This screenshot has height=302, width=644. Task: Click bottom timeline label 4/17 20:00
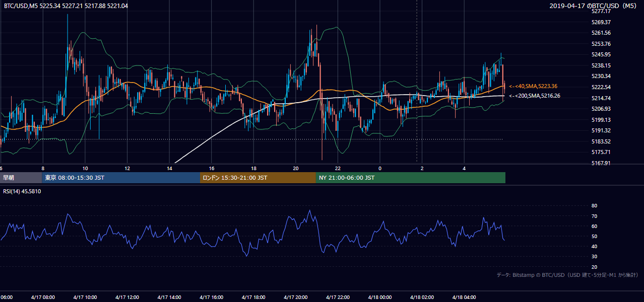pos(295,297)
